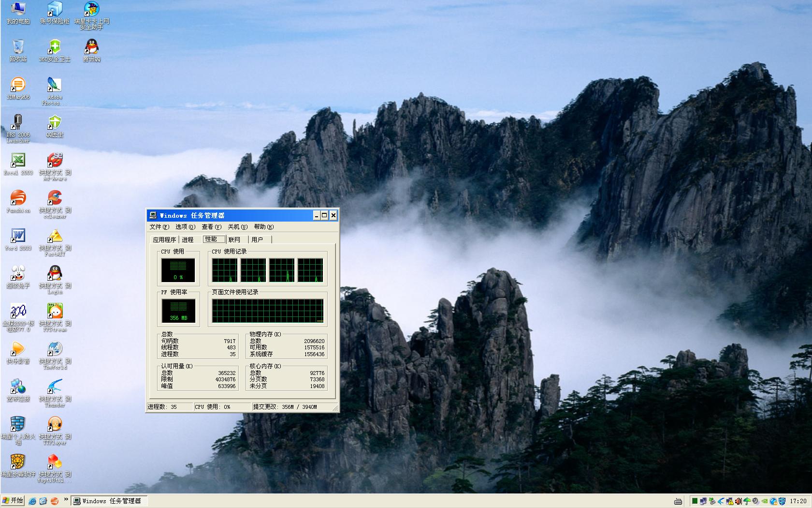Image resolution: width=812 pixels, height=508 pixels.
Task: Open the 瑞星杀毒软件 antivirus icon
Action: [x=18, y=463]
